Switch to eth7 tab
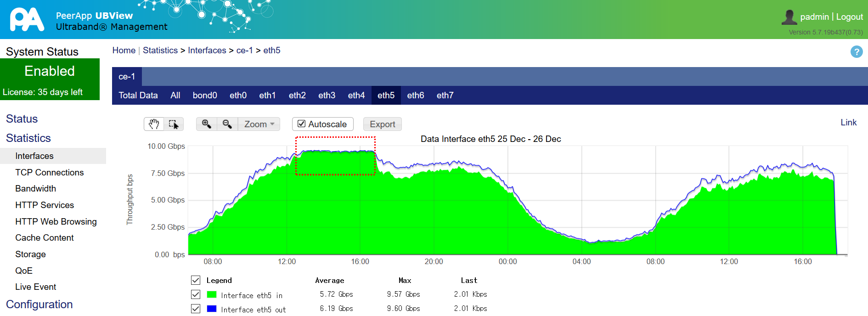 click(445, 95)
